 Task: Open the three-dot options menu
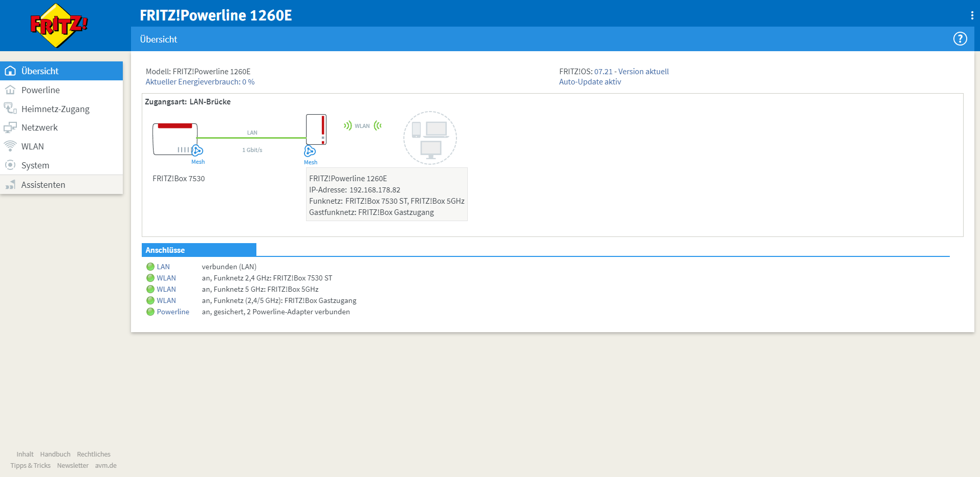pyautogui.click(x=972, y=15)
